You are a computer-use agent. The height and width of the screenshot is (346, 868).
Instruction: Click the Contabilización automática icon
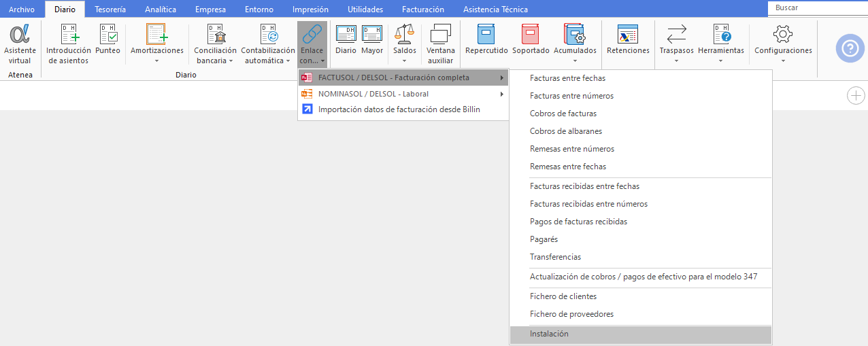click(x=268, y=34)
